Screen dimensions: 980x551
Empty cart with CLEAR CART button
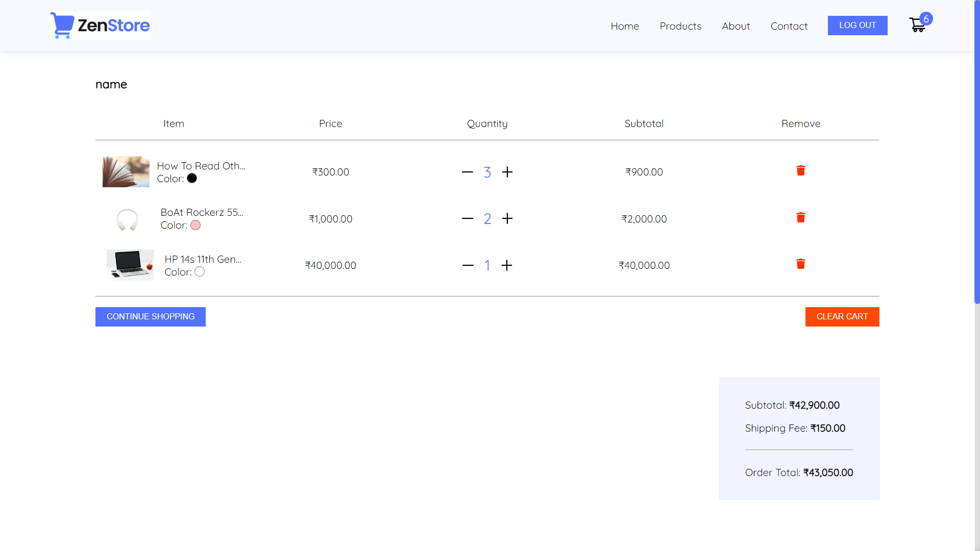(842, 317)
